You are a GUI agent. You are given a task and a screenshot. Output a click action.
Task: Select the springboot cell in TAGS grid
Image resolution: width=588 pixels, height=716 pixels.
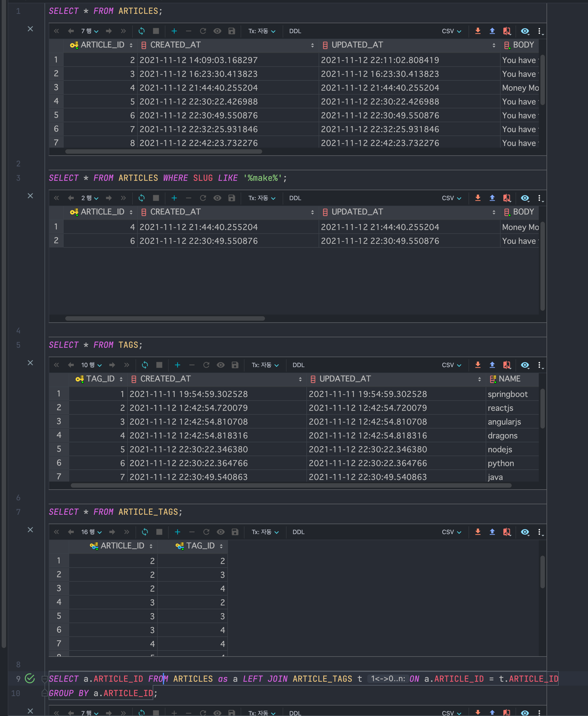(x=508, y=394)
